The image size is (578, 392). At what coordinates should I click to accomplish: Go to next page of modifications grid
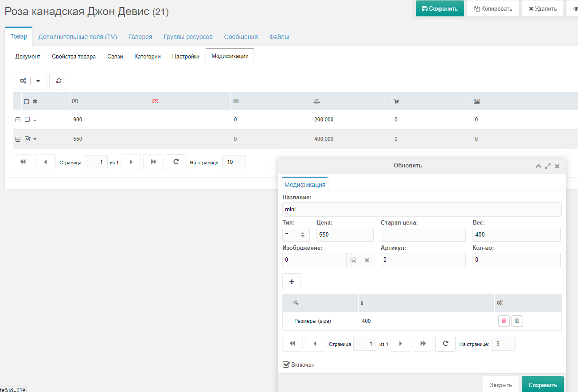pyautogui.click(x=131, y=162)
